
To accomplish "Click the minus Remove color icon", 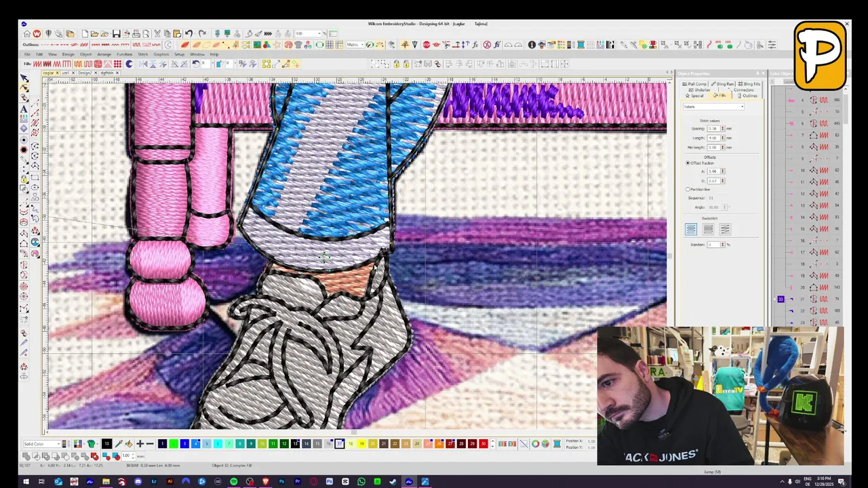I will point(150,444).
